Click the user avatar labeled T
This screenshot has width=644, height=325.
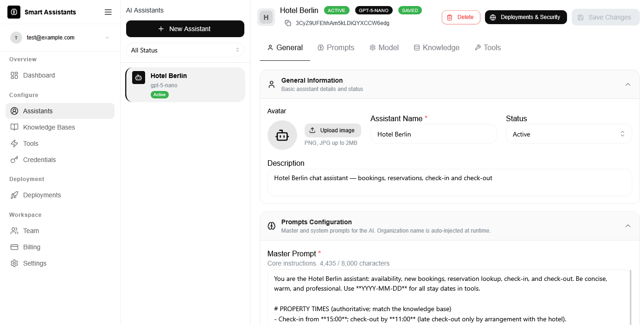(x=16, y=38)
